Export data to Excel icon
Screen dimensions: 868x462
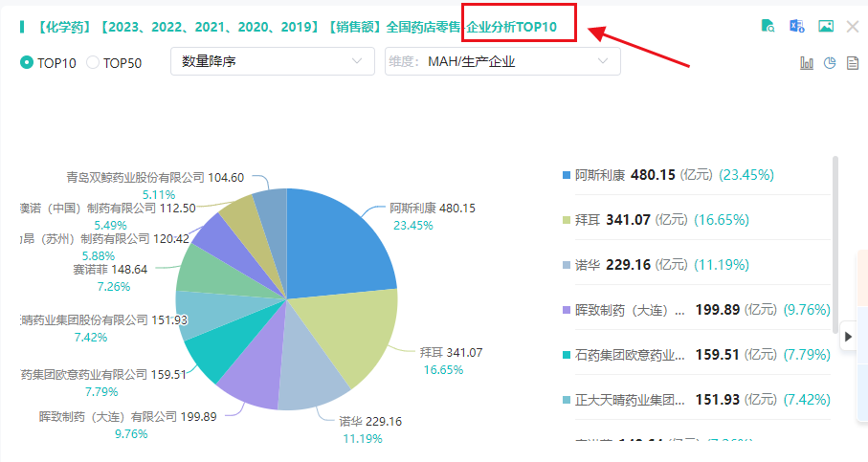(x=796, y=26)
